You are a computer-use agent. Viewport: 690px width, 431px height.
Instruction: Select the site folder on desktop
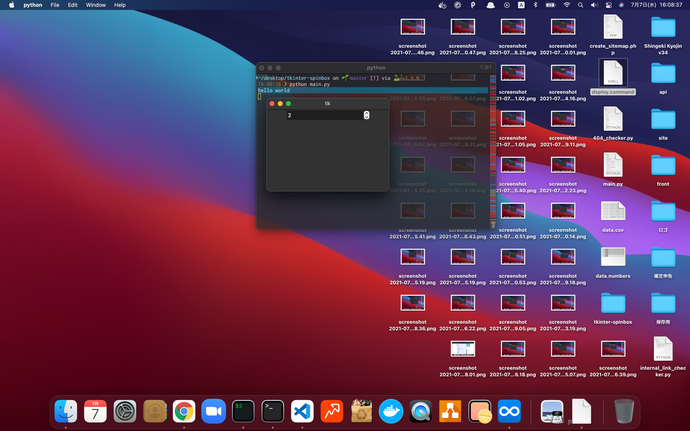click(663, 124)
